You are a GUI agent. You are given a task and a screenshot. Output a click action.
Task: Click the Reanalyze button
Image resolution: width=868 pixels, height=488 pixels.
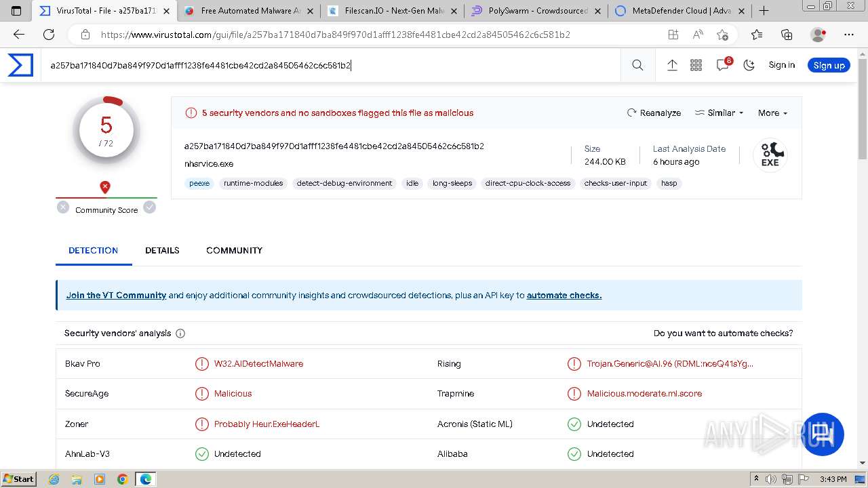(654, 113)
